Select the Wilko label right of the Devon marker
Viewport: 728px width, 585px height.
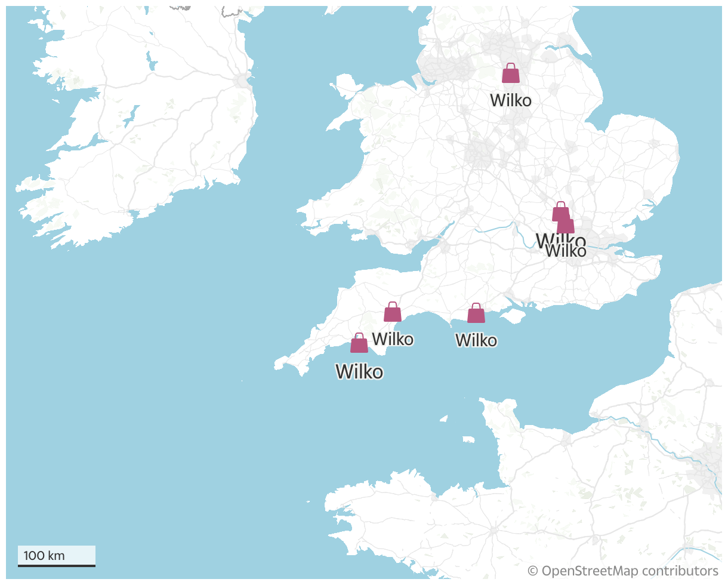[393, 339]
